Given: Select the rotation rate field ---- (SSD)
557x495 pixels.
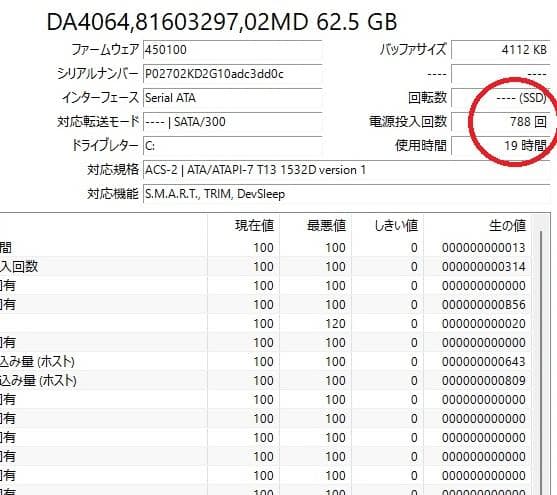Looking at the screenshot, I should point(501,98).
